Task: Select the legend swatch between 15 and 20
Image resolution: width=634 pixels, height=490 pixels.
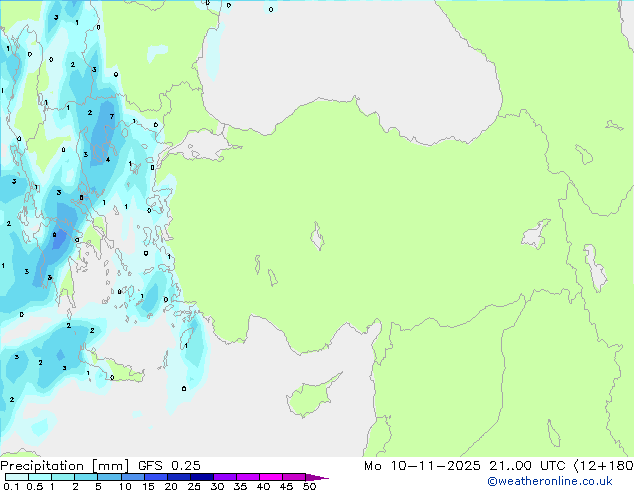Action: [x=156, y=477]
